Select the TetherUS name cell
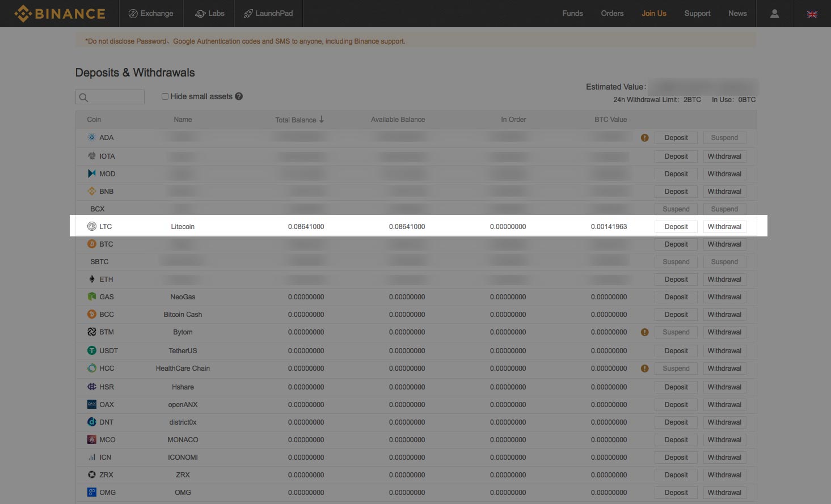831x504 pixels. (183, 350)
